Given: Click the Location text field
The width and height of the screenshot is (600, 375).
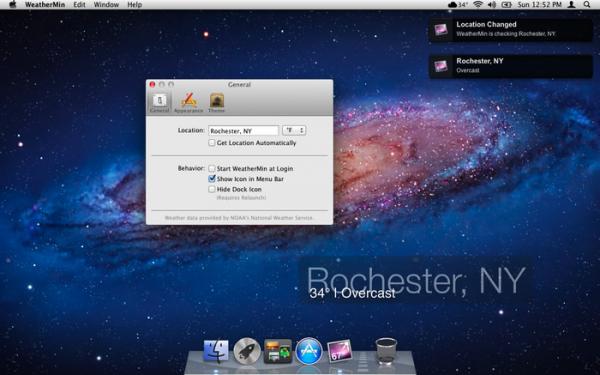Looking at the screenshot, I should click(243, 130).
